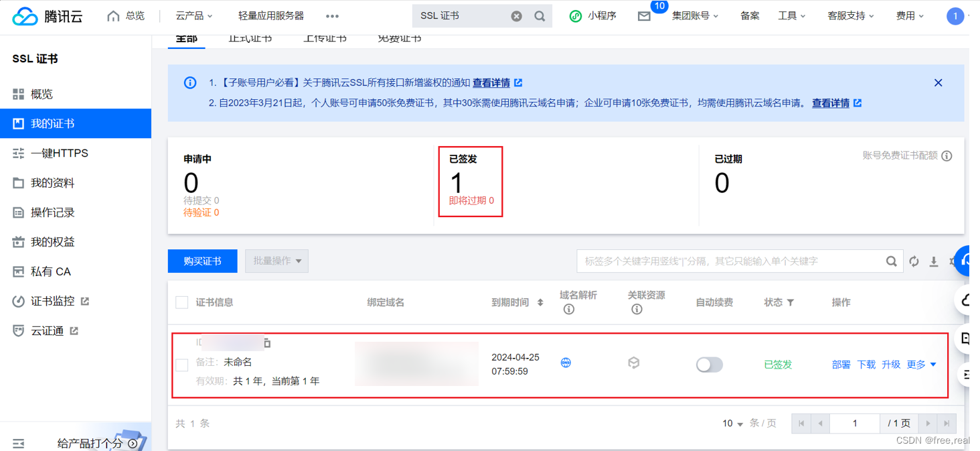Open 云证通 external link
The width and height of the screenshot is (980, 451).
tap(76, 330)
